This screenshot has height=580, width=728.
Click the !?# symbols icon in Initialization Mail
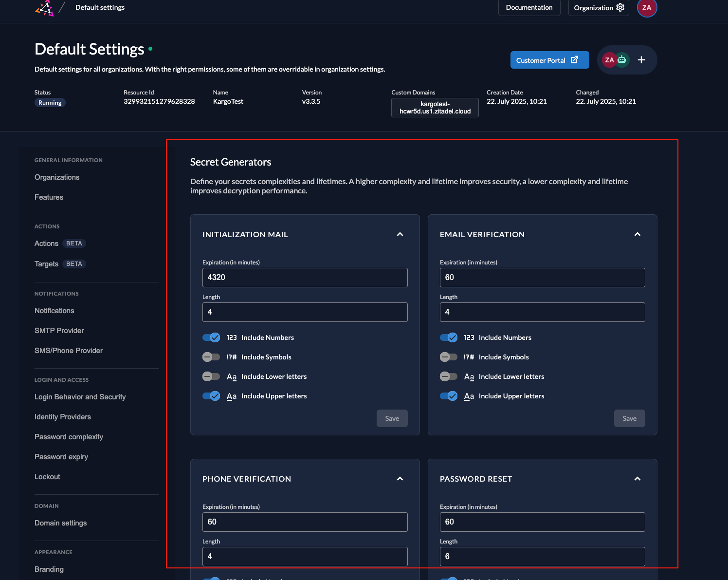(232, 357)
